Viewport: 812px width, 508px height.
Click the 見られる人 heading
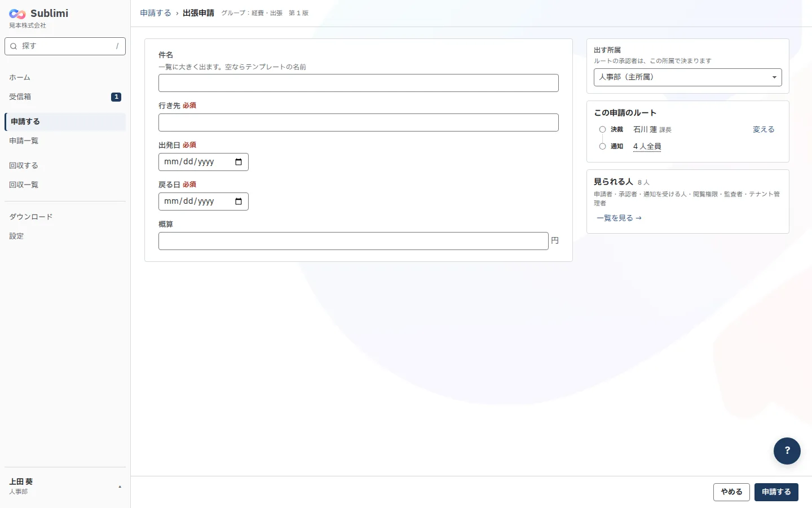tap(614, 182)
